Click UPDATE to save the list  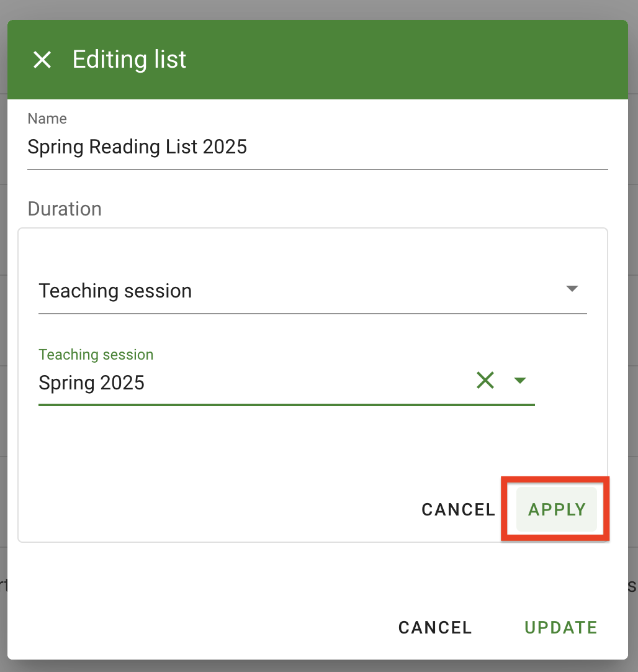point(560,627)
